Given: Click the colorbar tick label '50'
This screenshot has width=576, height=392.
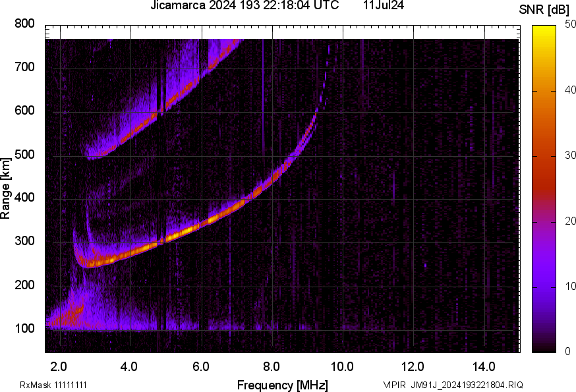Looking at the screenshot, I should (x=570, y=24).
